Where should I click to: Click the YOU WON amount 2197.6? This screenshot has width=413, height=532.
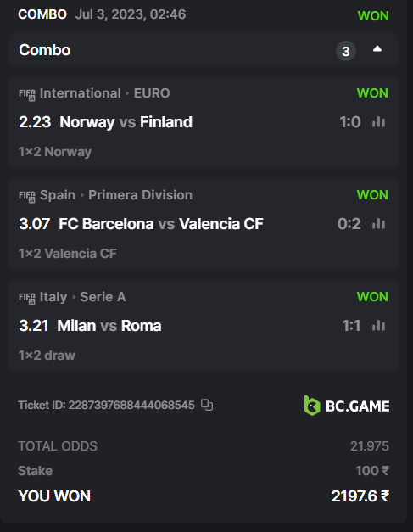tap(360, 496)
